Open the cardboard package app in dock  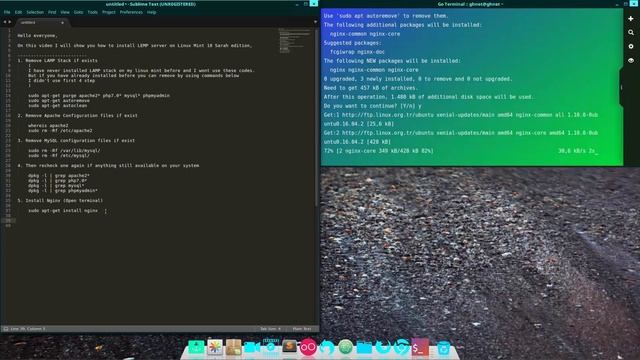(233, 347)
